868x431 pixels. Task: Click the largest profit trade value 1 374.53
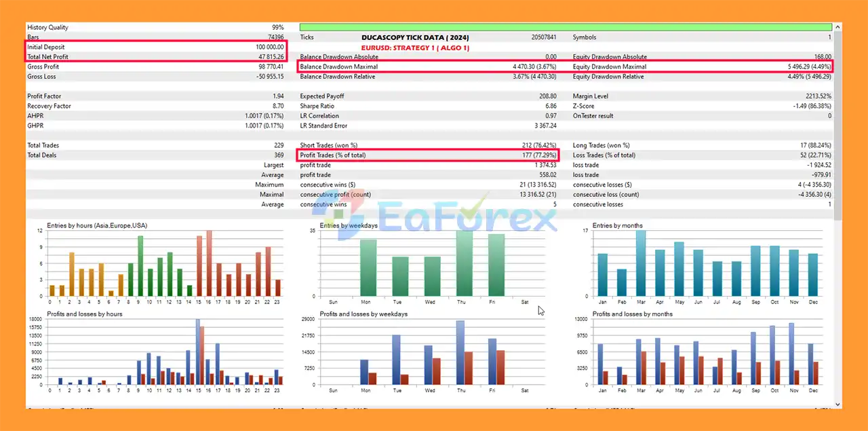[546, 165]
